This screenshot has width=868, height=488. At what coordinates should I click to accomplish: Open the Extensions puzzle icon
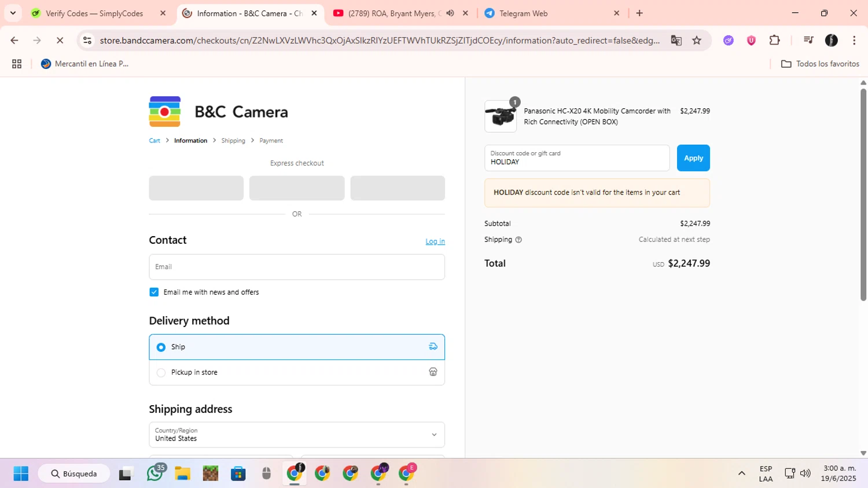click(774, 40)
